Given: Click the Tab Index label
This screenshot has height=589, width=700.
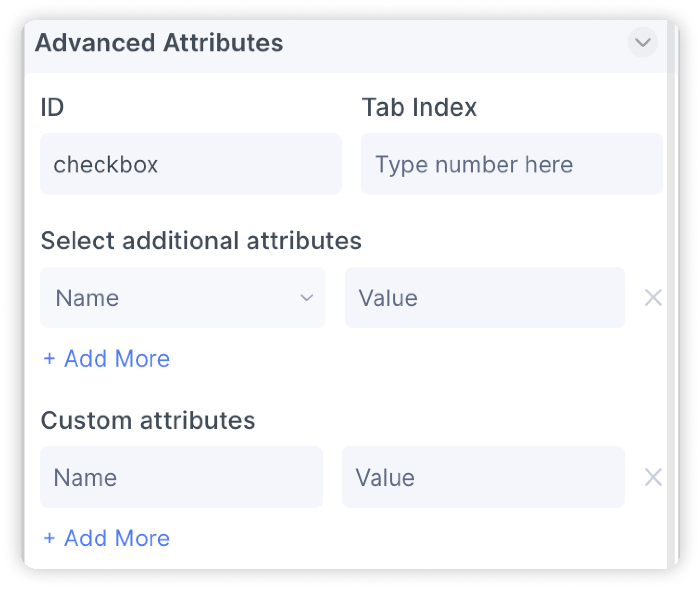Looking at the screenshot, I should 419,107.
